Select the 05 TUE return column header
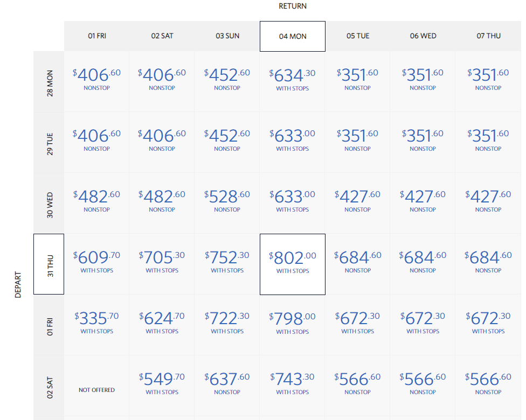Image resolution: width=526 pixels, height=420 pixels. point(358,36)
